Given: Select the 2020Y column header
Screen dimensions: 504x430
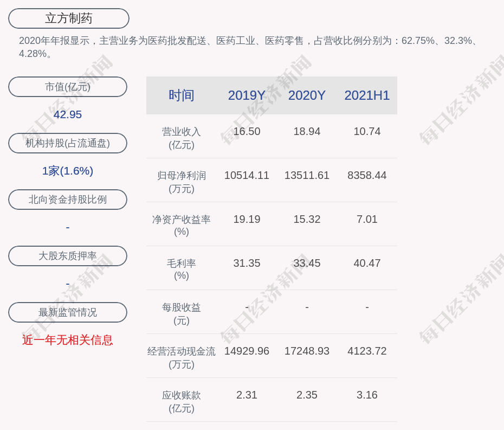Looking at the screenshot, I should click(307, 95).
